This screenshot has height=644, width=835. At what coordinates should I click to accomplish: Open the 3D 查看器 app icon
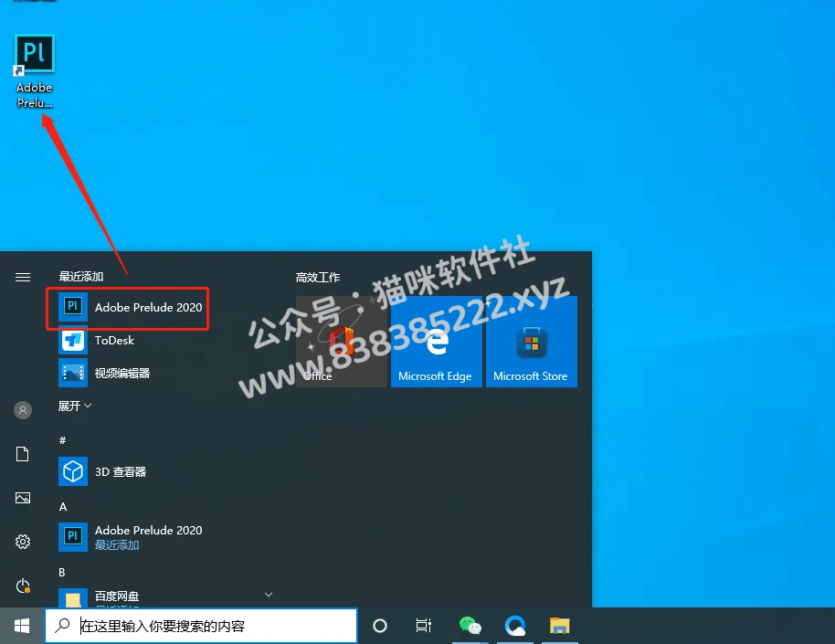click(73, 471)
